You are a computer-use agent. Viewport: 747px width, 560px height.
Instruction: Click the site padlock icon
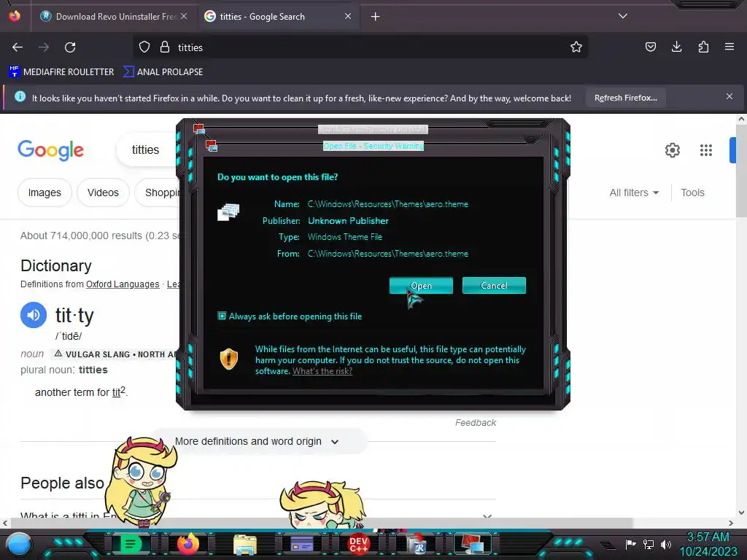point(165,47)
